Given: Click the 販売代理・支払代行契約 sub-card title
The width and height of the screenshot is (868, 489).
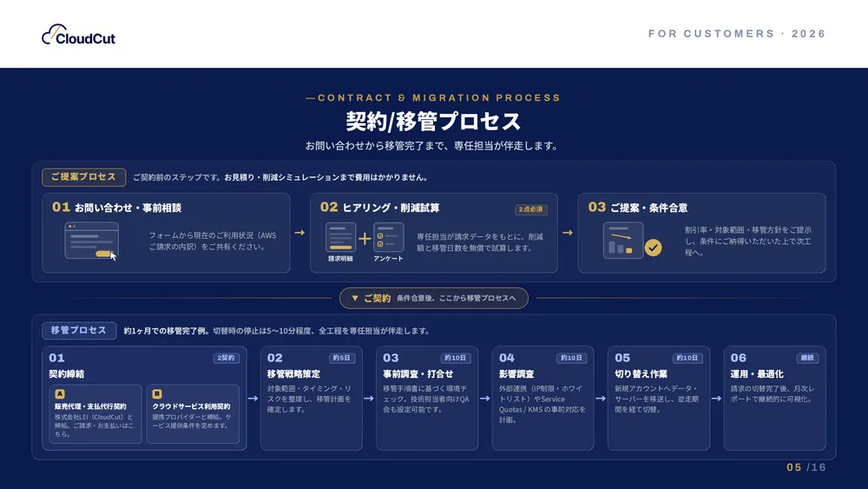Looking at the screenshot, I should (90, 406).
